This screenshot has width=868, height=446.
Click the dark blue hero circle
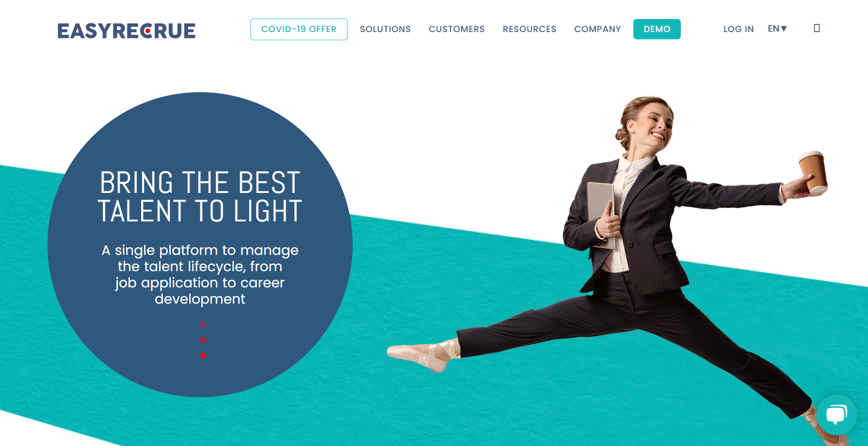[200, 244]
